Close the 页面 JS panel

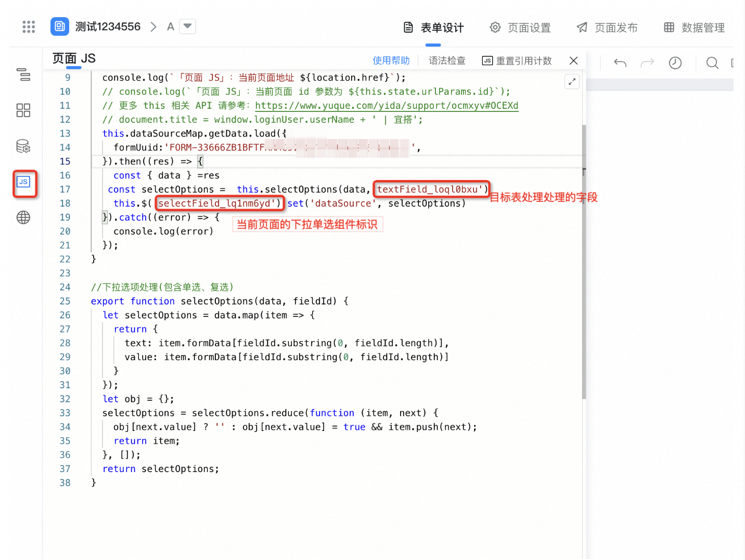pos(573,61)
